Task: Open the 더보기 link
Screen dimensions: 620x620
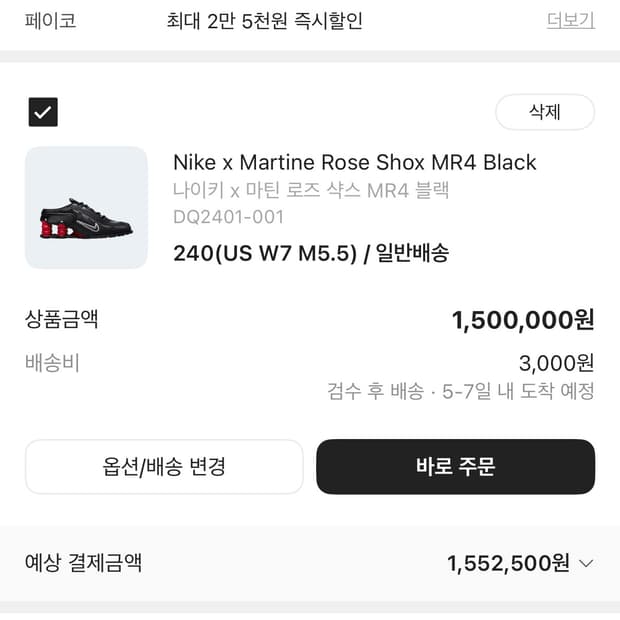Action: pyautogui.click(x=570, y=20)
